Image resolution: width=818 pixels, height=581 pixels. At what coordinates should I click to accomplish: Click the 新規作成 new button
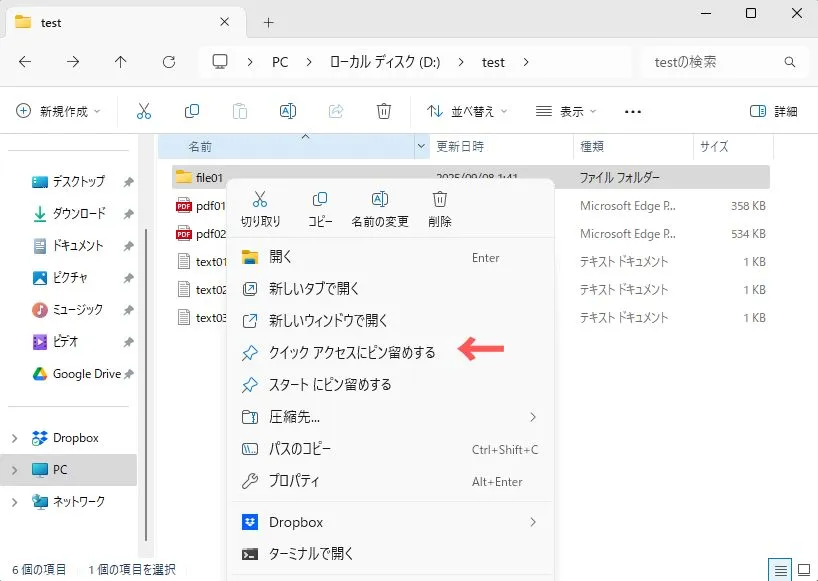click(x=59, y=111)
